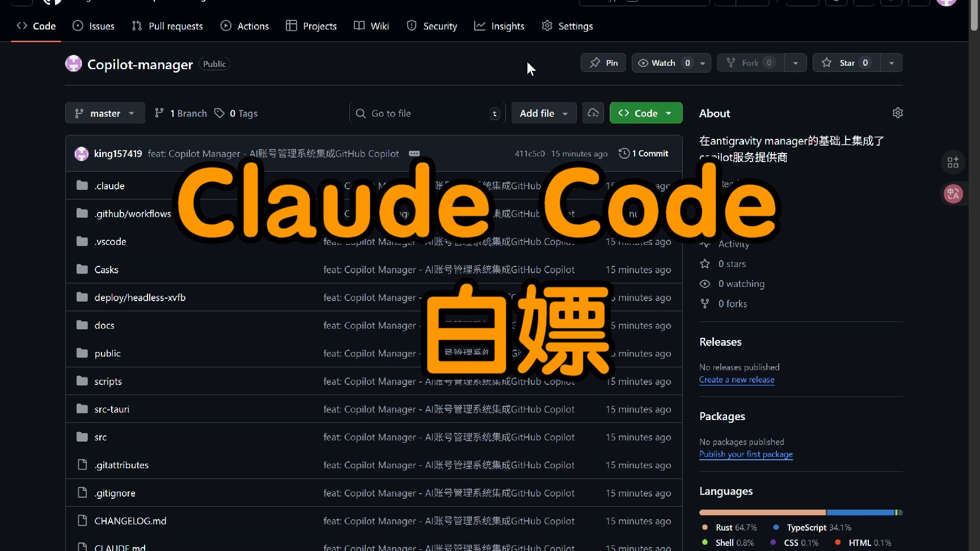The height and width of the screenshot is (551, 980).
Task: Click the grid-plus floating icon on right edge
Action: tap(953, 163)
